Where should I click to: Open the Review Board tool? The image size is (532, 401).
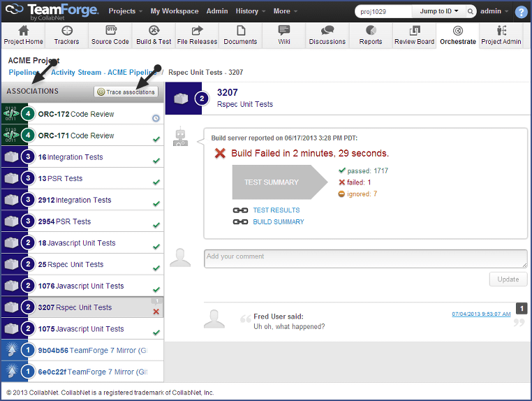(414, 36)
